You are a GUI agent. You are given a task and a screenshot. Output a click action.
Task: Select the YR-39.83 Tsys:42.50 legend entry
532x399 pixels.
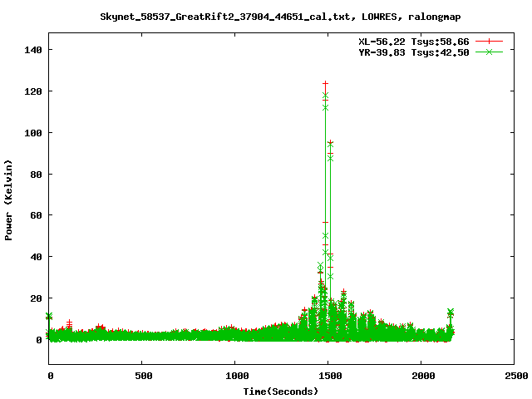(414, 52)
